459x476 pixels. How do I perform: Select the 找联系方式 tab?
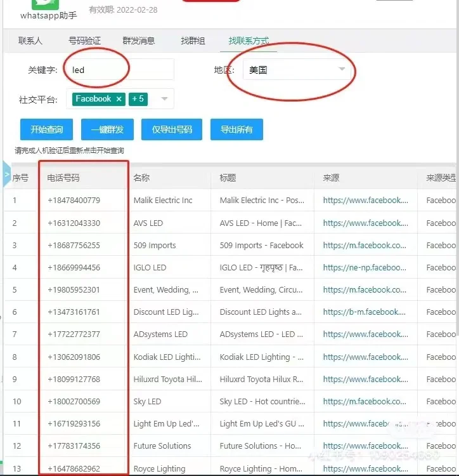(249, 41)
